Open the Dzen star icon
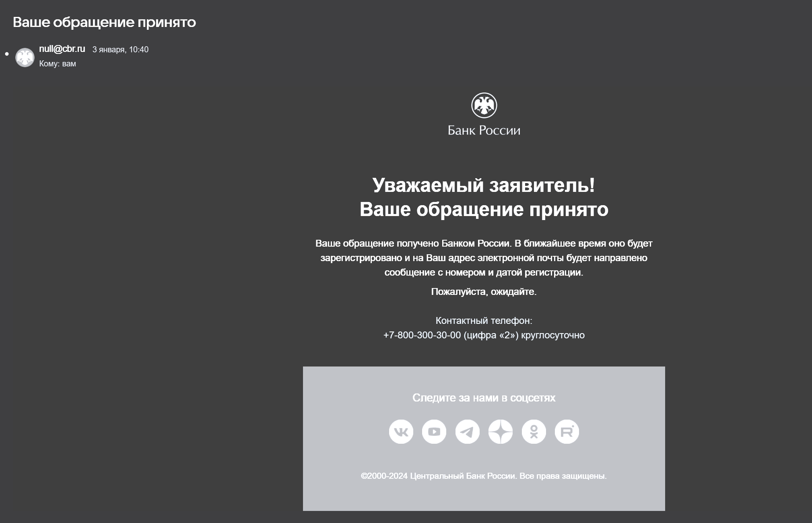The height and width of the screenshot is (523, 812). coord(501,432)
